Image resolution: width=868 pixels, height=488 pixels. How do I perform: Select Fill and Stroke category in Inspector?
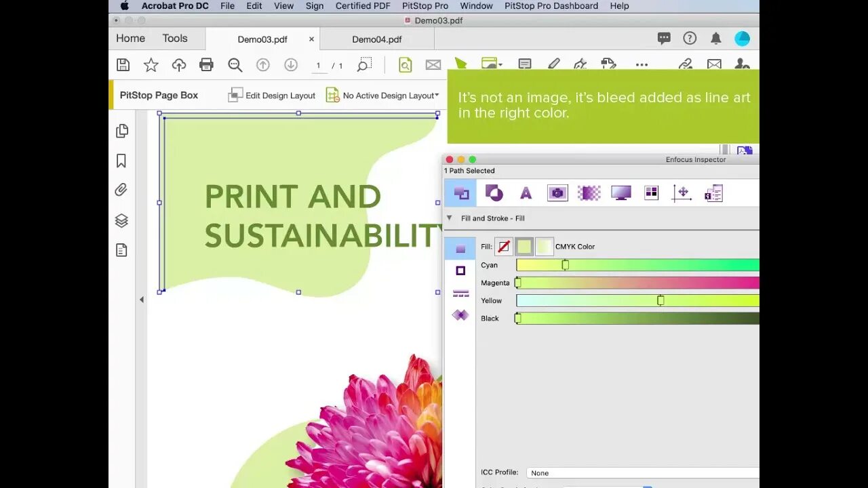point(460,193)
